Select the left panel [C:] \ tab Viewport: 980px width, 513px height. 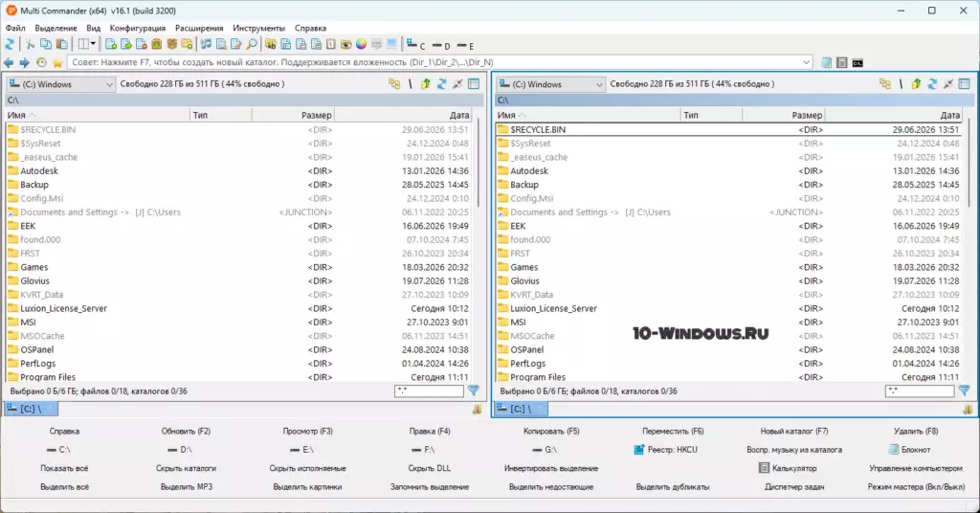tap(32, 409)
